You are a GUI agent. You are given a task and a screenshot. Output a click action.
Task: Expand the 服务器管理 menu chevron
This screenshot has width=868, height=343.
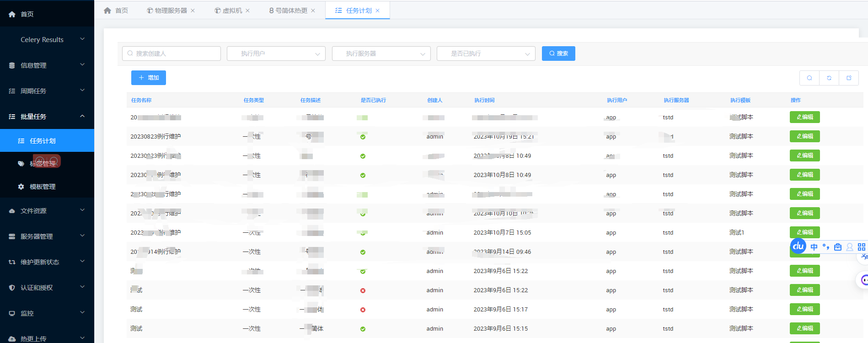coord(82,236)
